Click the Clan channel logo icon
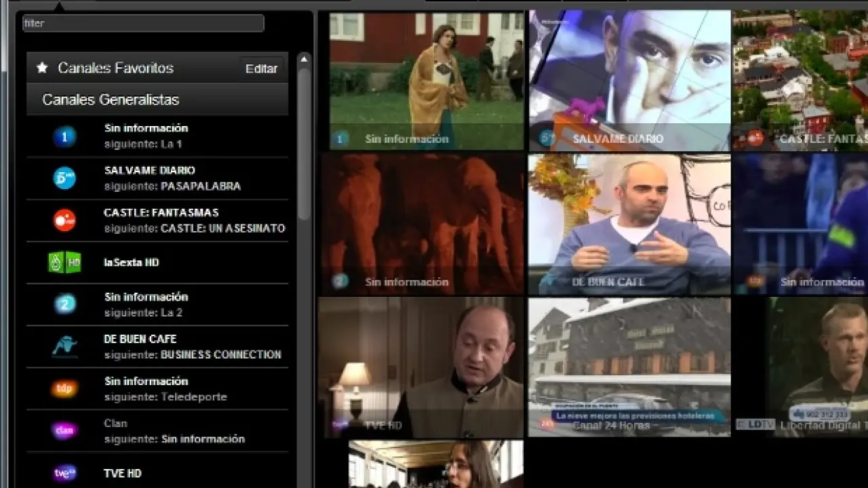This screenshot has width=868, height=488. (x=64, y=430)
